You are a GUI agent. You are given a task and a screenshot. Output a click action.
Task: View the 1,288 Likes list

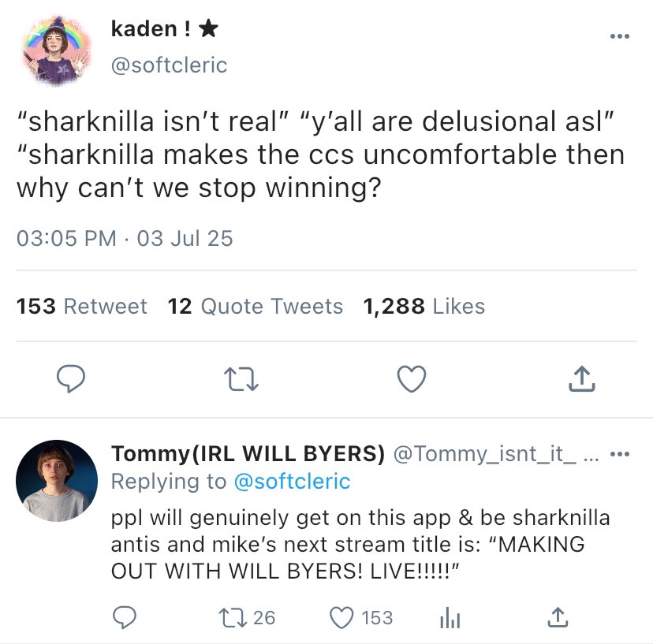[x=424, y=307]
